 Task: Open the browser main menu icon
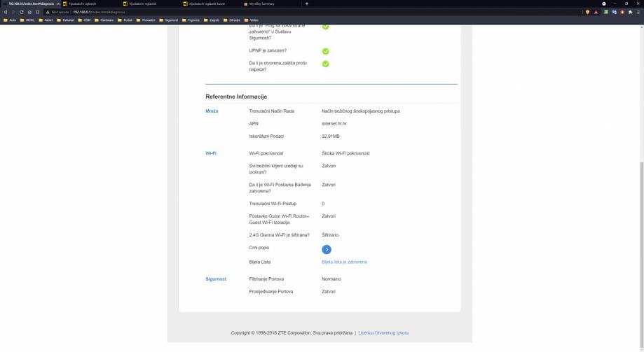[x=638, y=12]
